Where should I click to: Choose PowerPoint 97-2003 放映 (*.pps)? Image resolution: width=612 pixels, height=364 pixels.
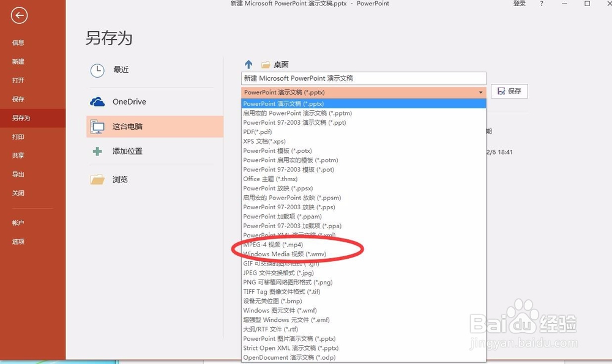pyautogui.click(x=364, y=207)
